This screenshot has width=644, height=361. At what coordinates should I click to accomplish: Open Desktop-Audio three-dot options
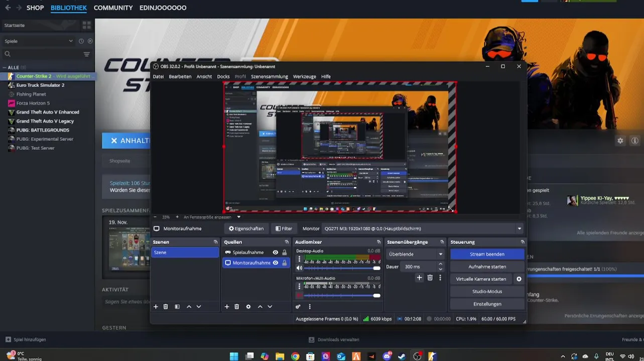coord(300,259)
